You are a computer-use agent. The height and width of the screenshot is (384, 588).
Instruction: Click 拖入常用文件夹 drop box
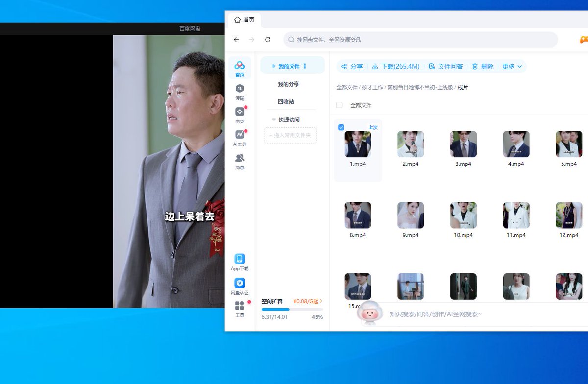click(290, 135)
